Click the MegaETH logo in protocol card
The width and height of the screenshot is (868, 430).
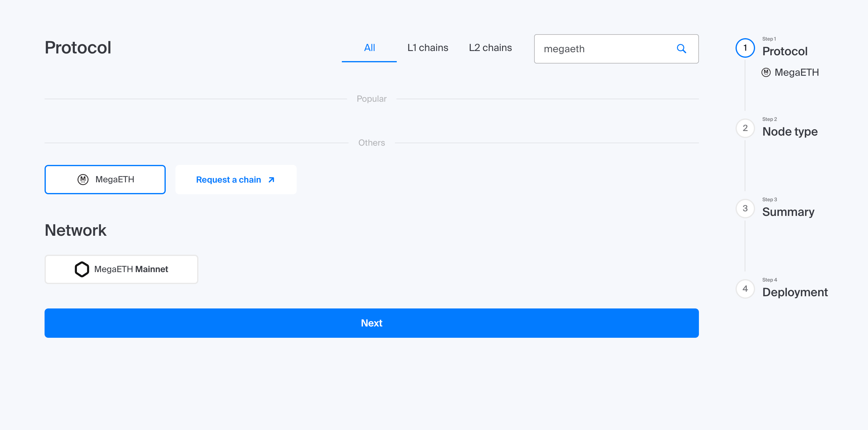83,179
